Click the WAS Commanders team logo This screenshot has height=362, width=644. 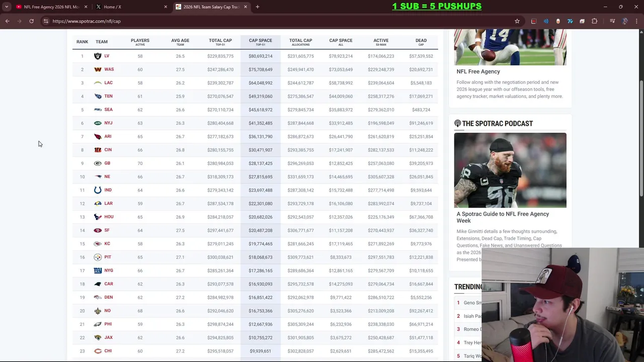click(98, 69)
